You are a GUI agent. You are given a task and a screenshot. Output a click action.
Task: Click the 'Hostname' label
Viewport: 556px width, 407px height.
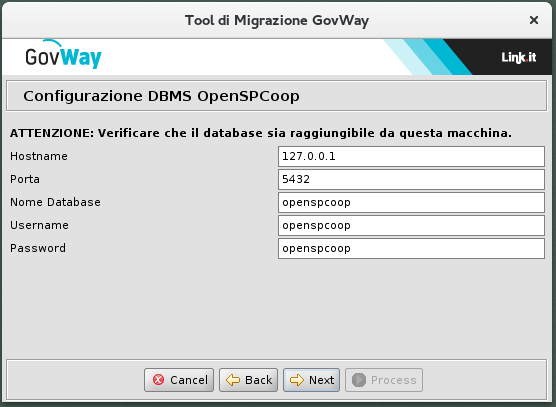tap(39, 156)
